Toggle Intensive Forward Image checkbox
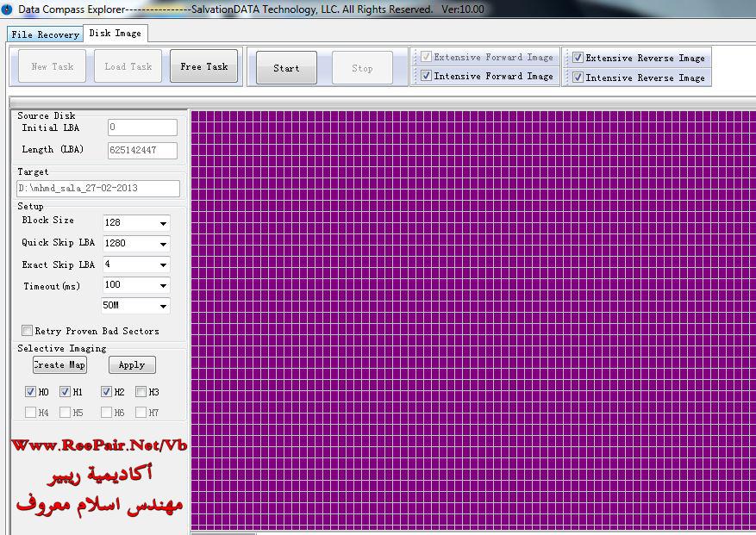Image resolution: width=756 pixels, height=535 pixels. click(426, 77)
